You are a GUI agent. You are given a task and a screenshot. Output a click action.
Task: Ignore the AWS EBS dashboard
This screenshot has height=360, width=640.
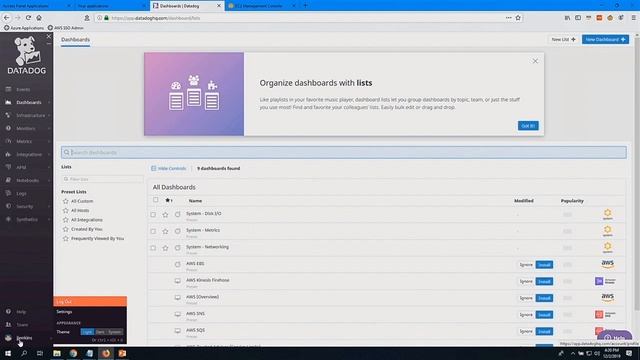(x=526, y=265)
